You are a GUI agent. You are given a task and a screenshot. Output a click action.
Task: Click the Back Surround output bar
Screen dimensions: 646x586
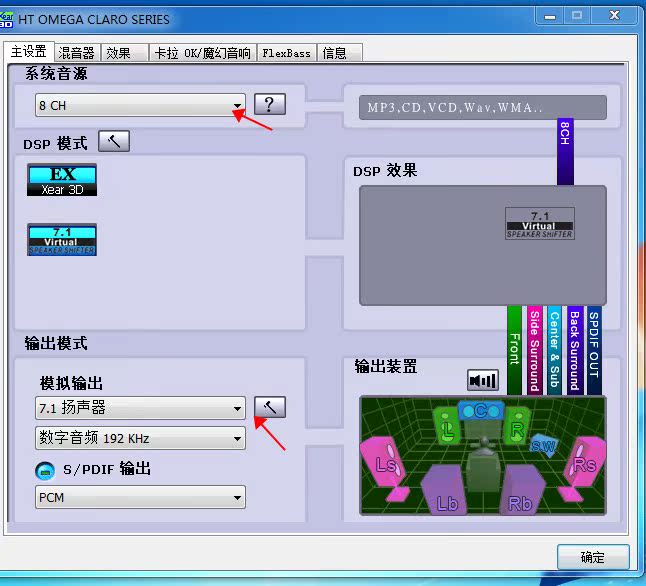(575, 350)
